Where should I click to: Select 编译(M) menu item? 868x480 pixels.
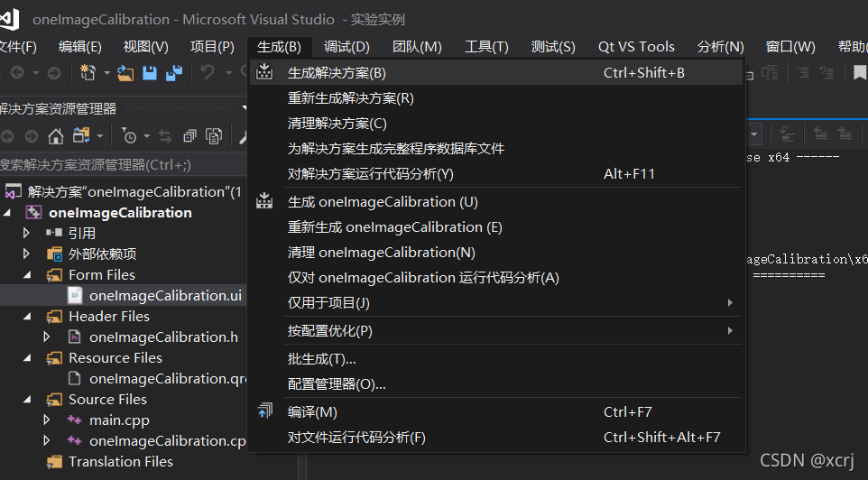[x=496, y=411]
